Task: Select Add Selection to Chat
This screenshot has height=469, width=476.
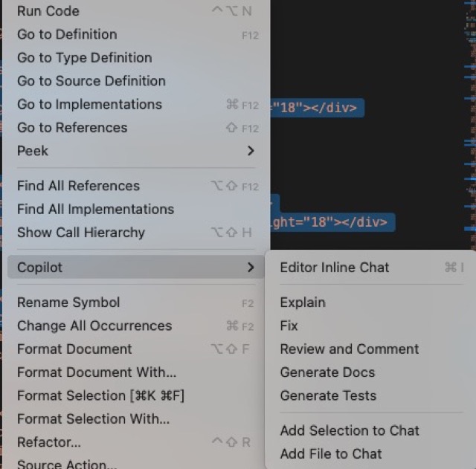Action: coord(372,431)
